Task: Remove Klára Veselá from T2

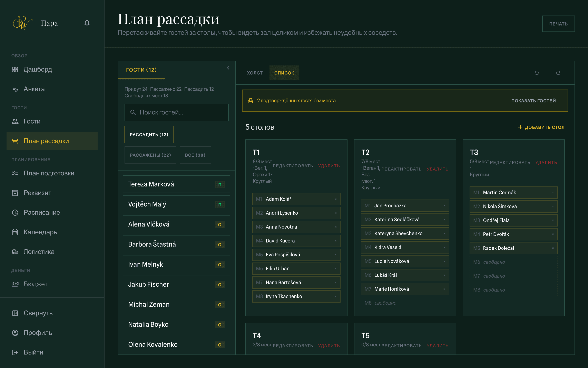Action: coord(444,247)
